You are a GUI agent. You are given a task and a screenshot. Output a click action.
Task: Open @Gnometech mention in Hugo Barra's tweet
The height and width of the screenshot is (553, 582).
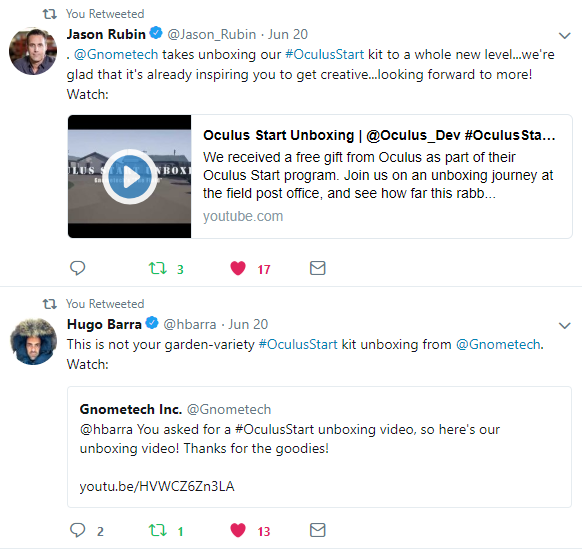pos(498,344)
